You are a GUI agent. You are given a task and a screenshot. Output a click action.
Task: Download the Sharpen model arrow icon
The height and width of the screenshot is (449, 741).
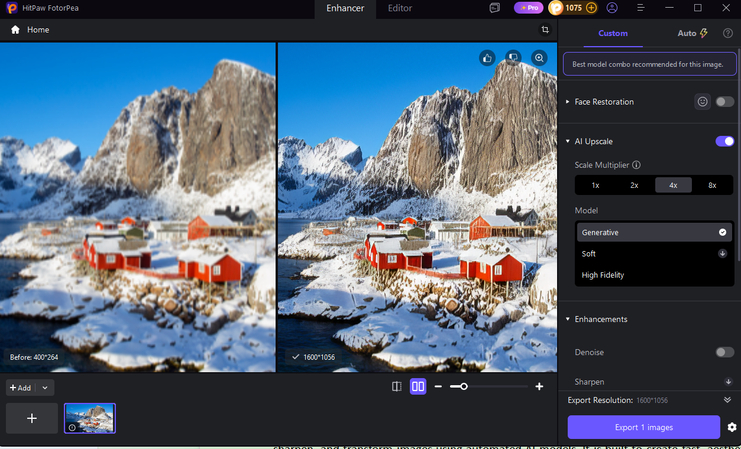point(728,381)
